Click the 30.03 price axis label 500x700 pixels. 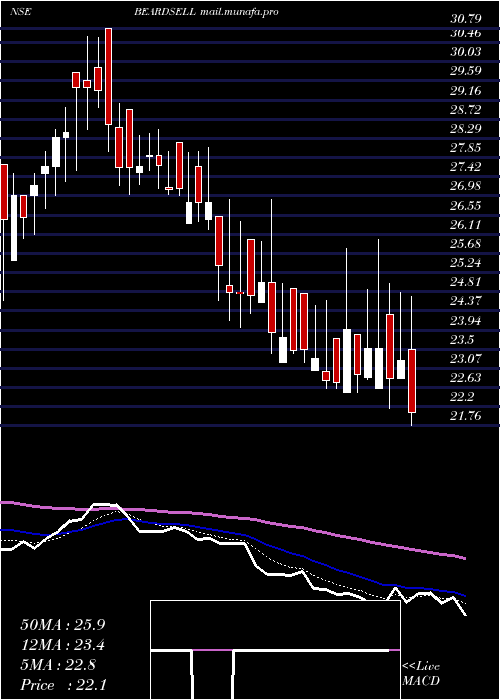(466, 52)
